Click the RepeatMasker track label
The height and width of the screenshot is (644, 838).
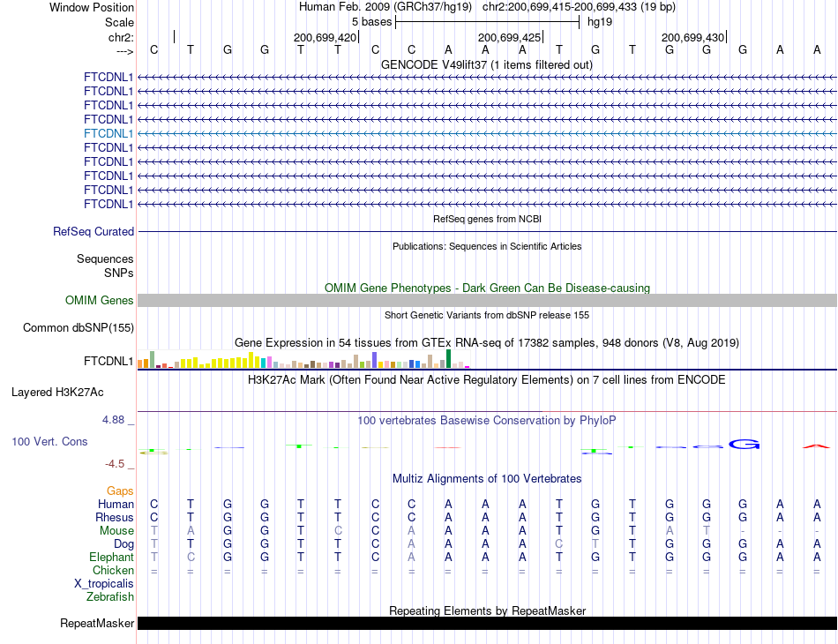97,623
